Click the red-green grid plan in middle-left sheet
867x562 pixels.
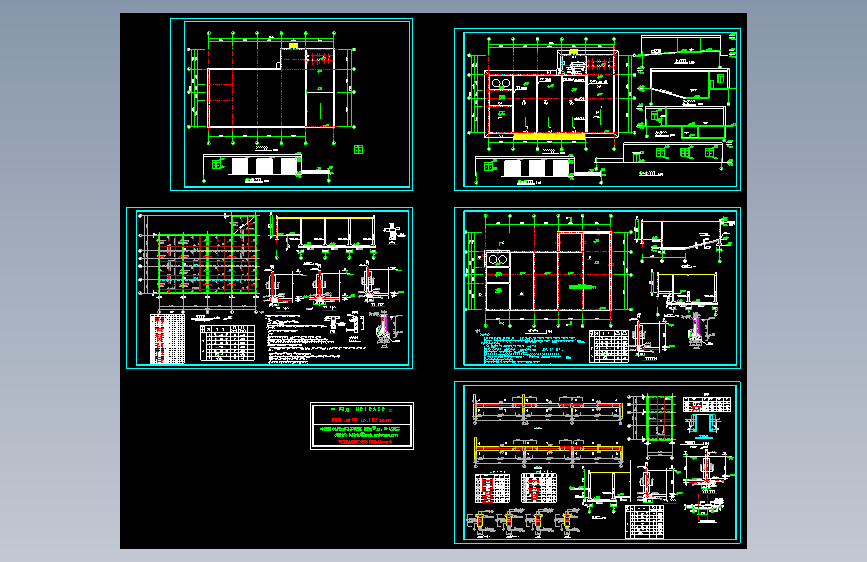pos(207,263)
